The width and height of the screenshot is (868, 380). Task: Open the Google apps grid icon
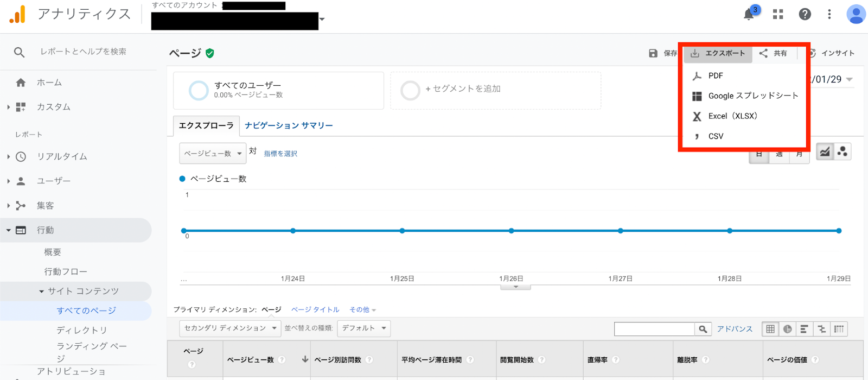point(778,14)
